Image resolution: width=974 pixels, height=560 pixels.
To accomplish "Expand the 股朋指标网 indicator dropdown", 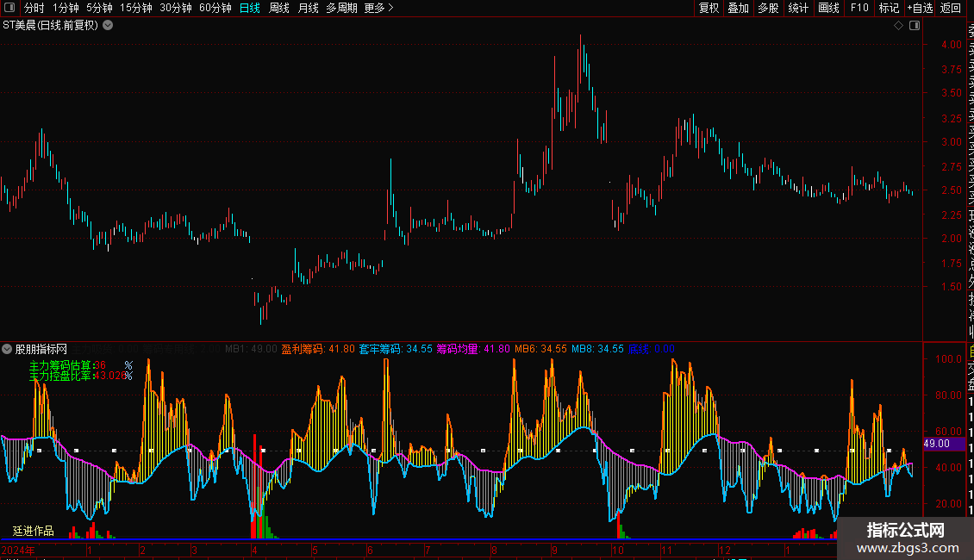I will 7,349.
